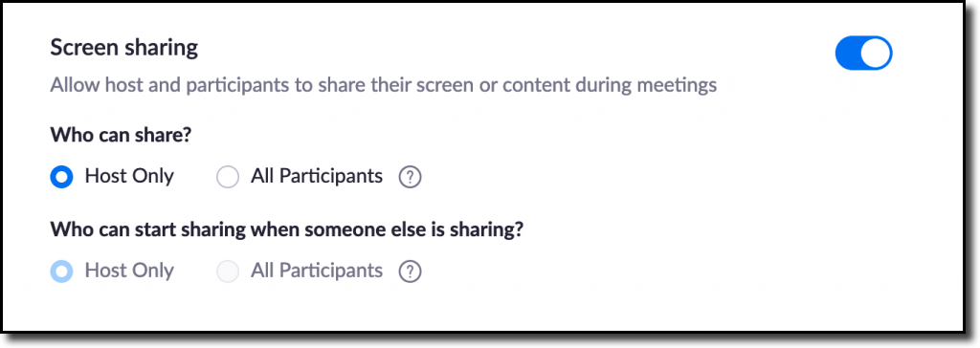Viewport: 980px width, 348px height.
Task: Click the white knob of Screen sharing switch
Action: coord(877,54)
